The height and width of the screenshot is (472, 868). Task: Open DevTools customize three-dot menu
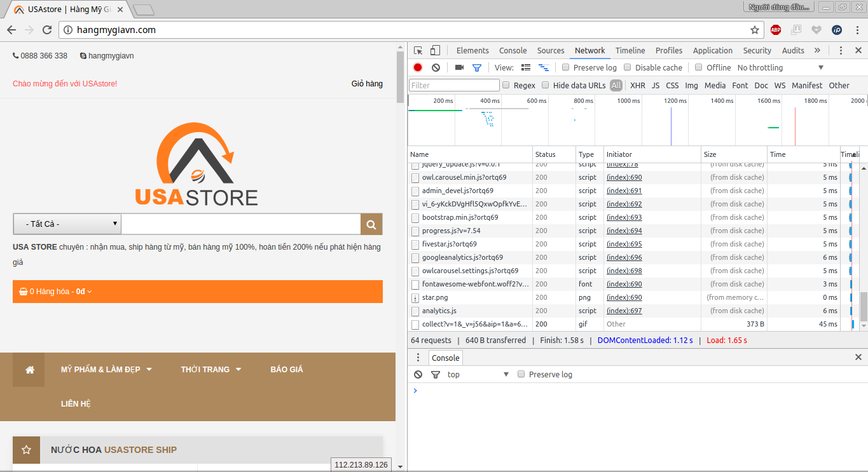tap(841, 51)
